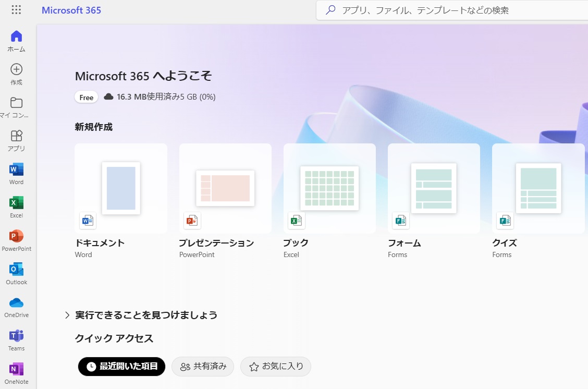
Task: Show お気に入り items
Action: (x=275, y=367)
